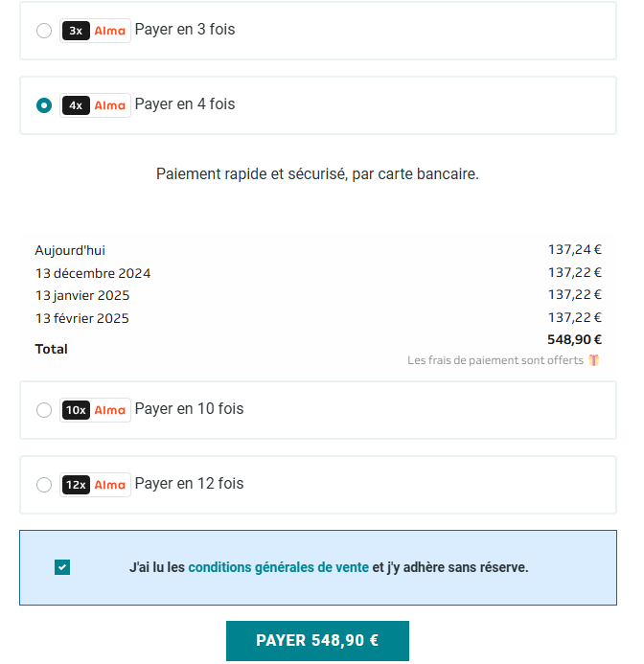
Task: Click the 3x Alma badge icon
Action: coord(95,31)
